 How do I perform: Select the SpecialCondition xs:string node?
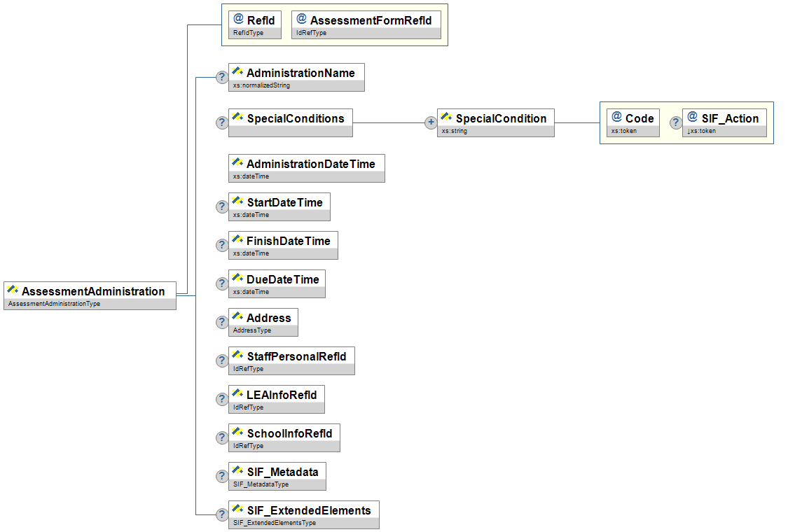[496, 122]
